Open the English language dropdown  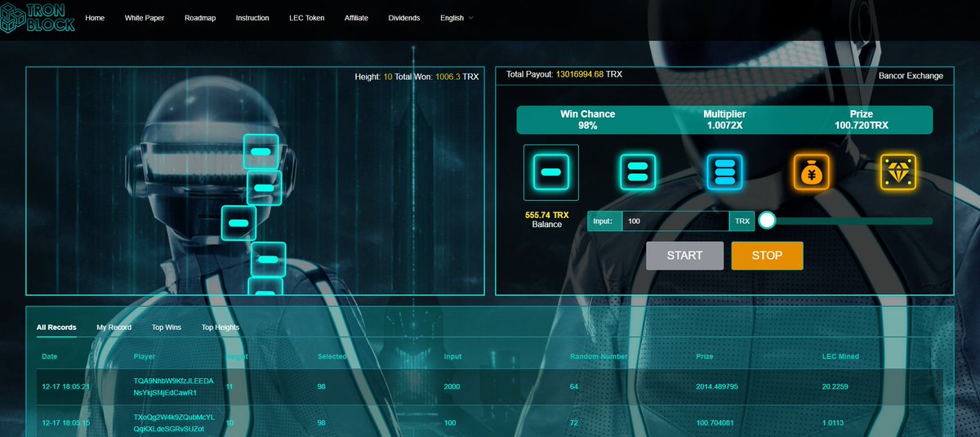pyautogui.click(x=457, y=18)
